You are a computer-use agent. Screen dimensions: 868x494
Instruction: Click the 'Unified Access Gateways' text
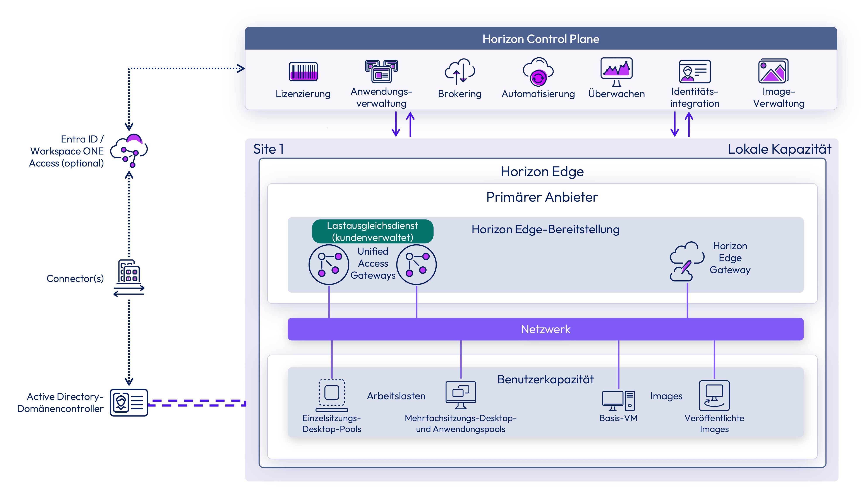(373, 263)
